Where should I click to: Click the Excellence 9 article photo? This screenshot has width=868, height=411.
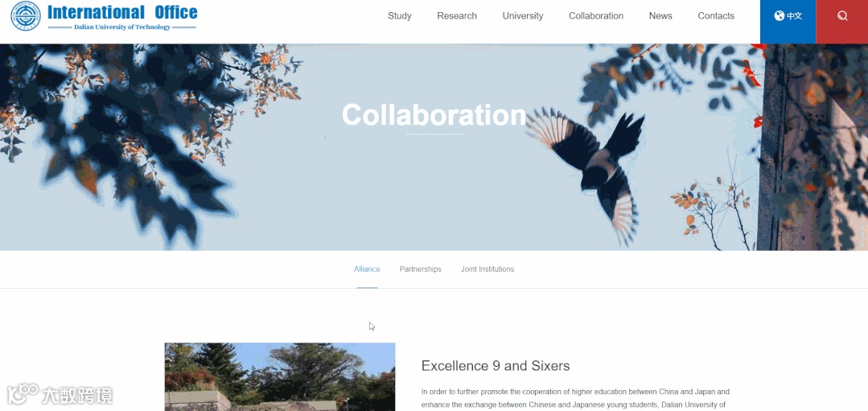point(280,376)
